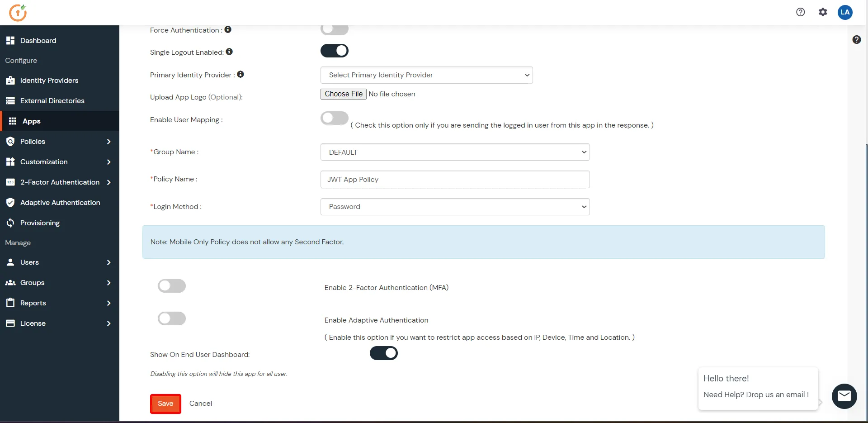Open Provisioning menu item
Screen dimensions: 868x423
(x=60, y=223)
